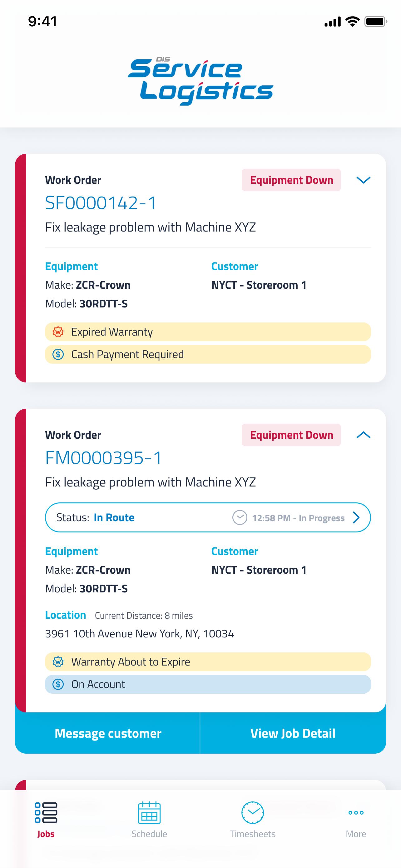This screenshot has height=868, width=401.
Task: Tap the Warranty About to Expire text
Action: (x=131, y=662)
